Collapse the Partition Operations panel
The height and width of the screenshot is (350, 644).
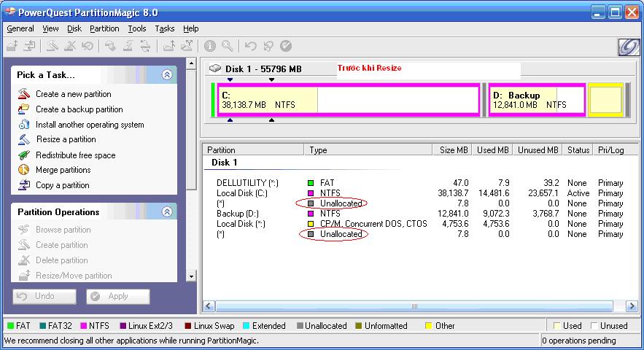coord(167,212)
